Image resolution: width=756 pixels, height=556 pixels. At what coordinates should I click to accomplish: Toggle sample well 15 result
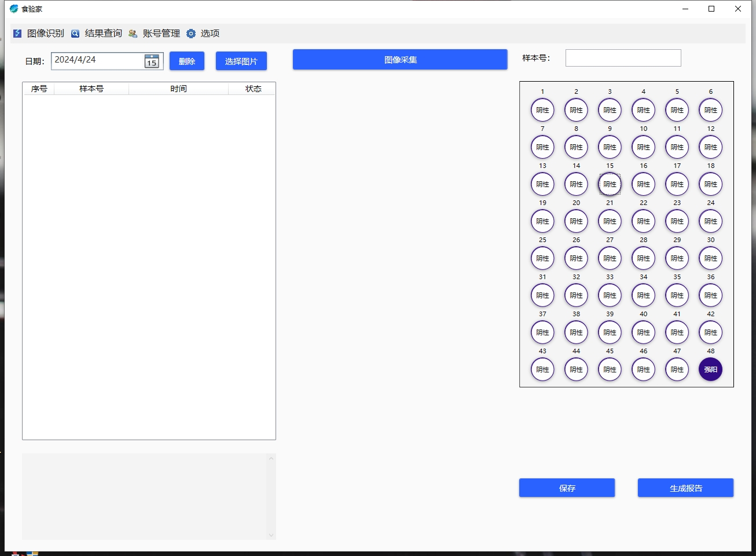coord(610,184)
